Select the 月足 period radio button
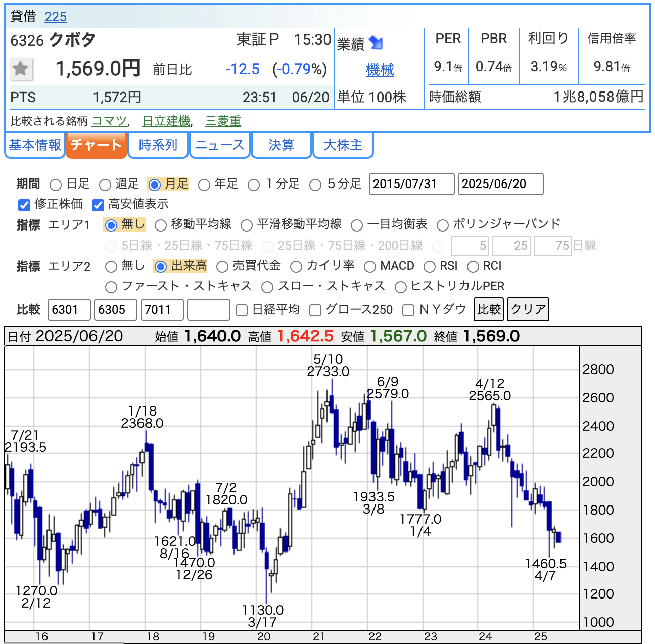Image resolution: width=655 pixels, height=644 pixels. coord(155,185)
